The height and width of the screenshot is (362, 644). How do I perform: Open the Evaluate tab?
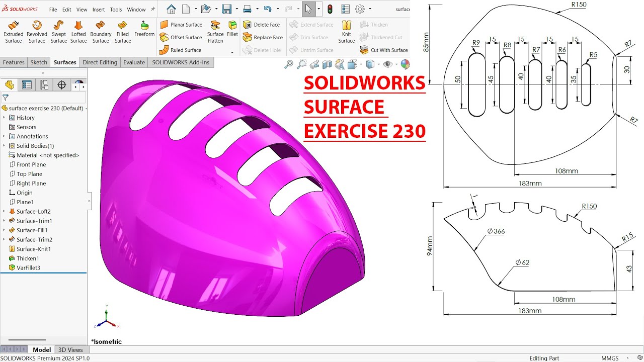(x=134, y=62)
